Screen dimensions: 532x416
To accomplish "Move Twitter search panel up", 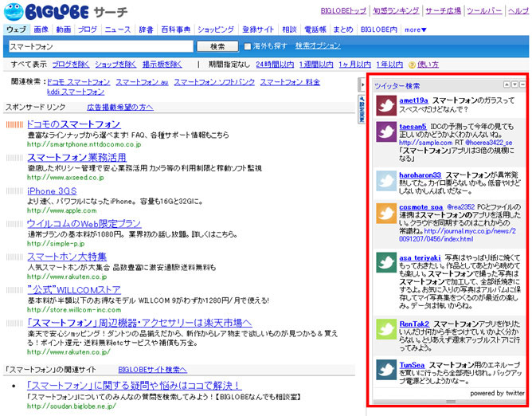I will pos(507,84).
